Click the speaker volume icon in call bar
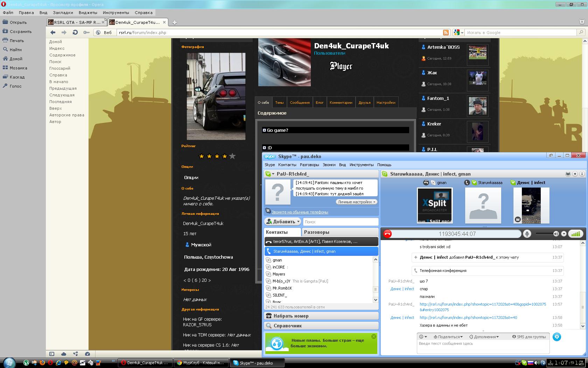 pos(556,234)
